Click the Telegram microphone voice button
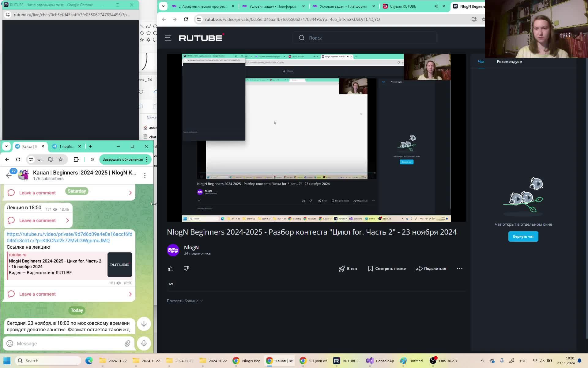 (x=144, y=343)
